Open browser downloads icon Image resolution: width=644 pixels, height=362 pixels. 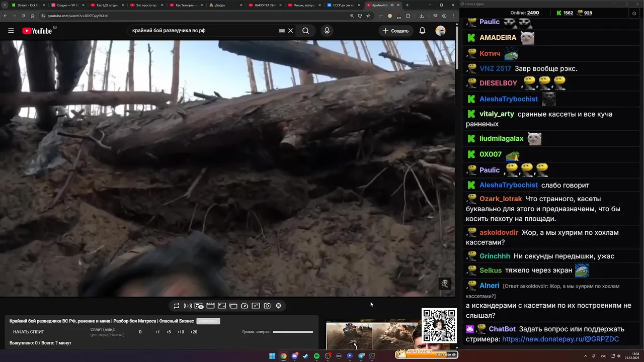pyautogui.click(x=422, y=16)
